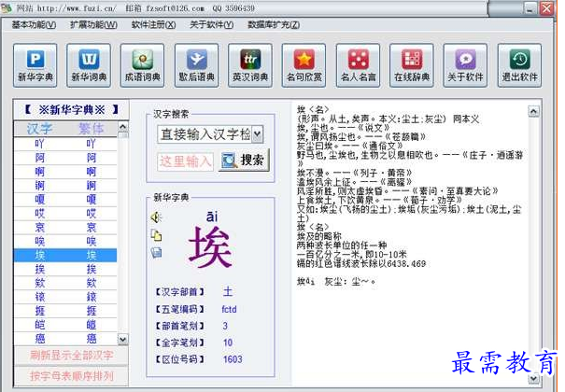
Task: Select the 锿 row in character list
Action: (x=65, y=297)
